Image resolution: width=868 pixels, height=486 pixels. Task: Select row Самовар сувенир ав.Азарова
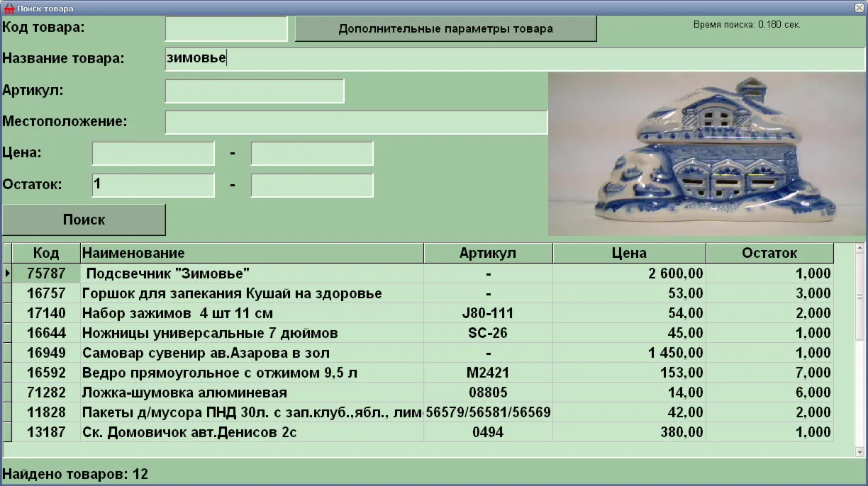418,353
